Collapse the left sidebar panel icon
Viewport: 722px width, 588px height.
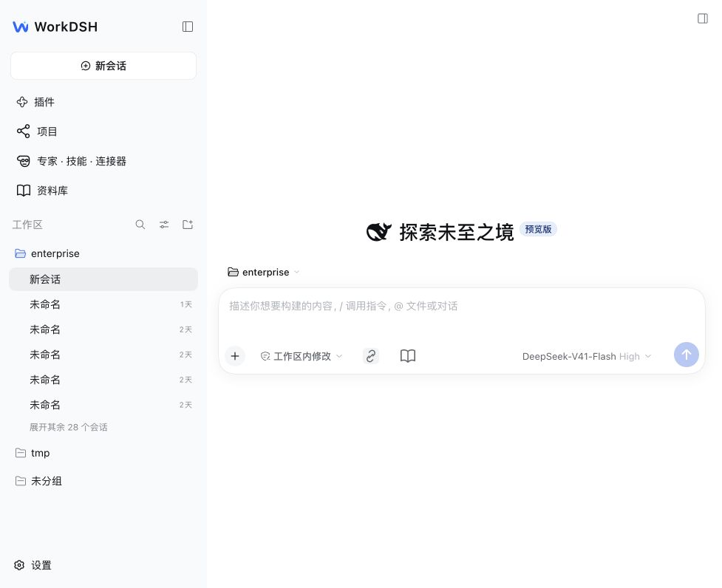coord(188,27)
